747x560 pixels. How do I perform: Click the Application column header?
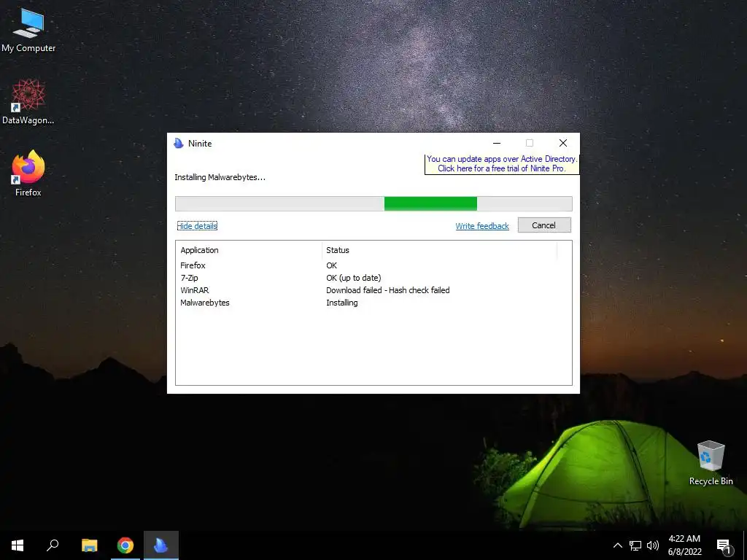point(249,250)
